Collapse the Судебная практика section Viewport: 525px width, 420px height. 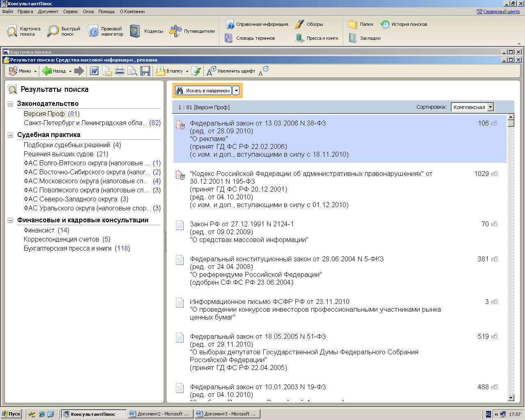click(x=11, y=135)
